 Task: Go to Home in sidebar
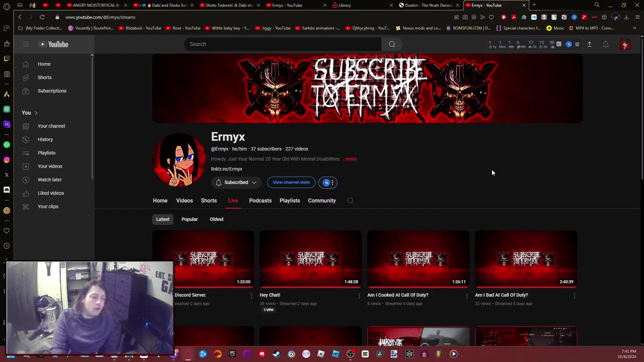tap(53, 64)
